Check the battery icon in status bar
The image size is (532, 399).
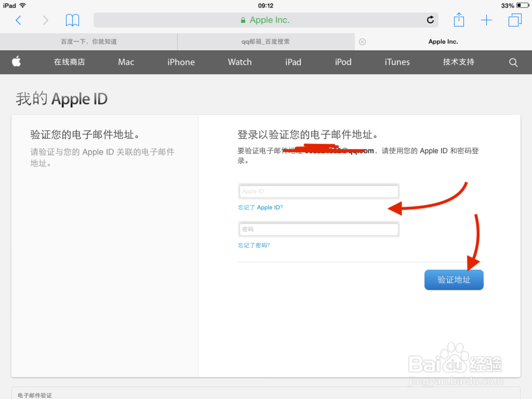pyautogui.click(x=522, y=5)
